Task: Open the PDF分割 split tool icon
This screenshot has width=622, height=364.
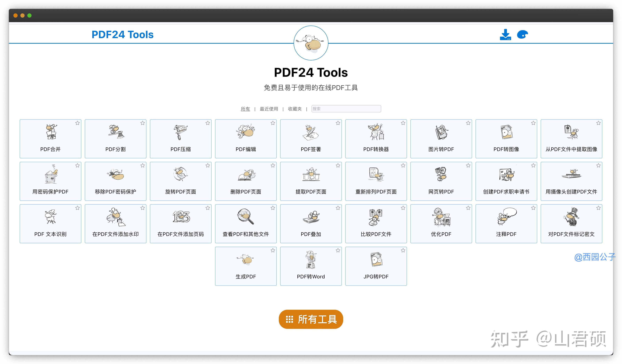Action: pos(116,132)
